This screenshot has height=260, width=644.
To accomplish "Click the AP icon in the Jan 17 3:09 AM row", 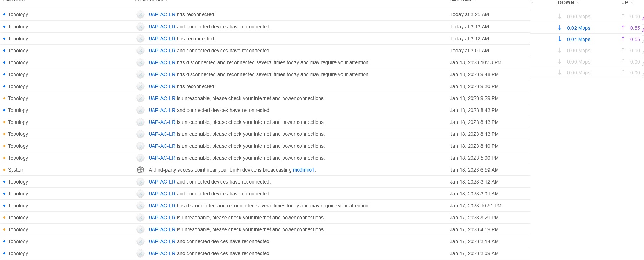I will coord(140,253).
